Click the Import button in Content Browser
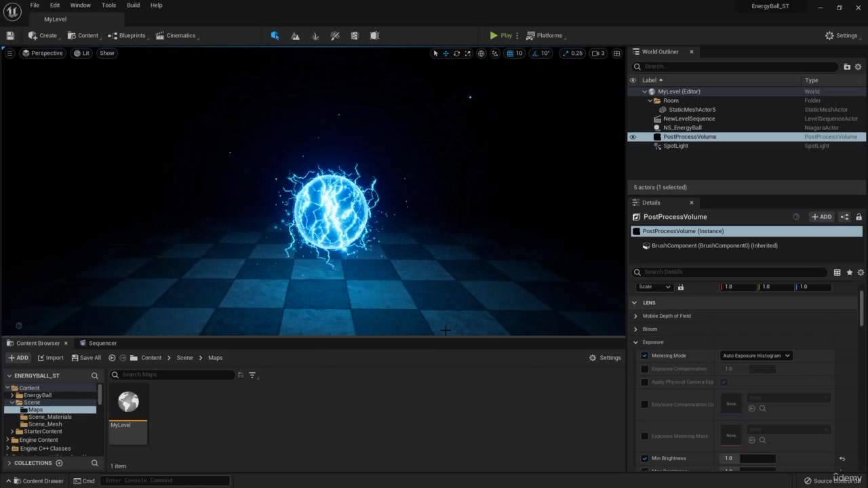Screen dimensions: 868x488 [51, 358]
